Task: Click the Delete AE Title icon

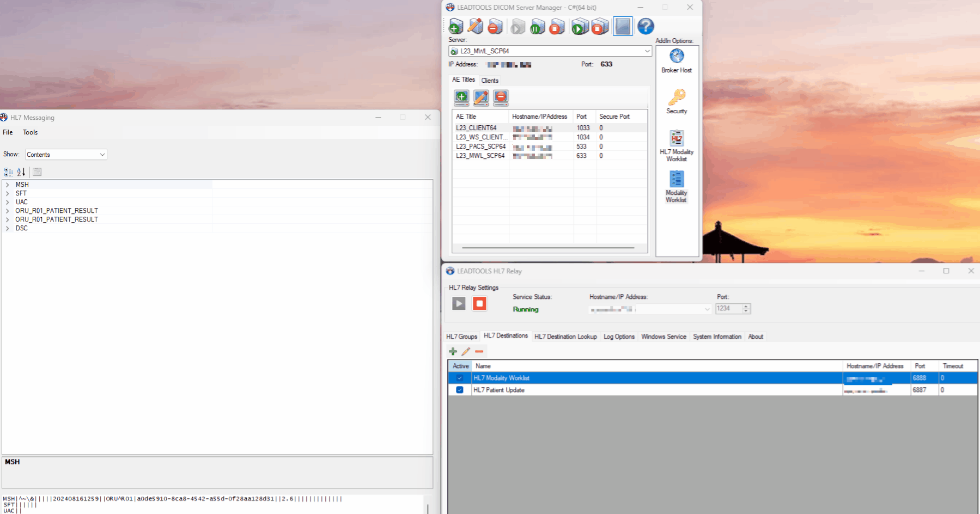Action: (501, 97)
